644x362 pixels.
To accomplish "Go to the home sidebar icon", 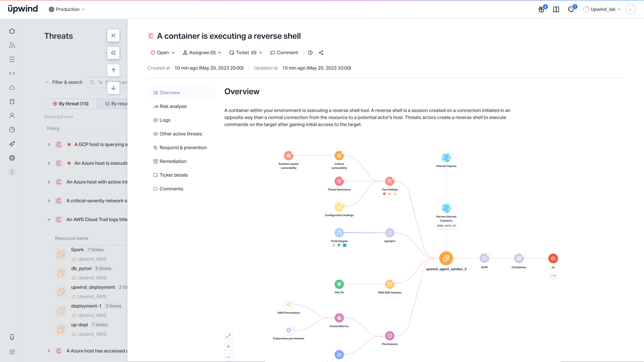I will (12, 31).
